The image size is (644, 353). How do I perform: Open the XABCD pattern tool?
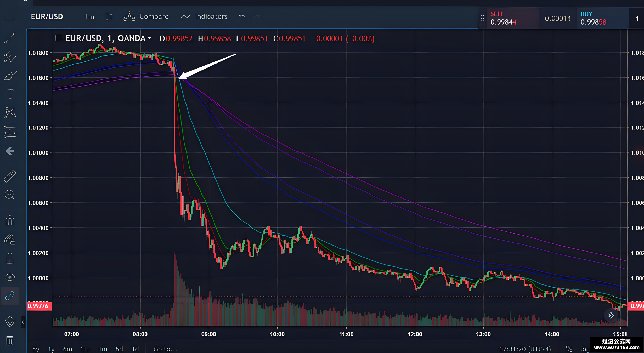click(x=10, y=113)
